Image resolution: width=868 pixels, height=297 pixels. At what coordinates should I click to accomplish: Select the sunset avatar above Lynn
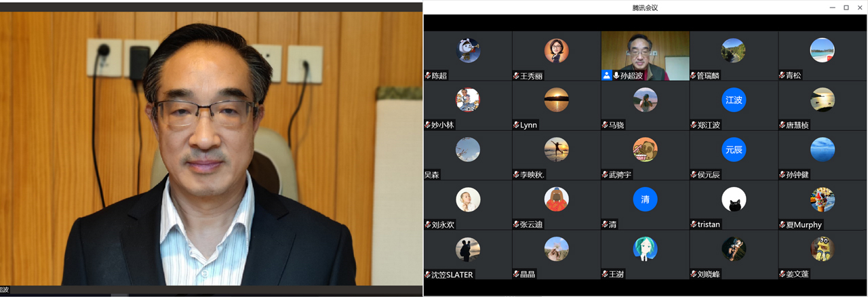[556, 100]
